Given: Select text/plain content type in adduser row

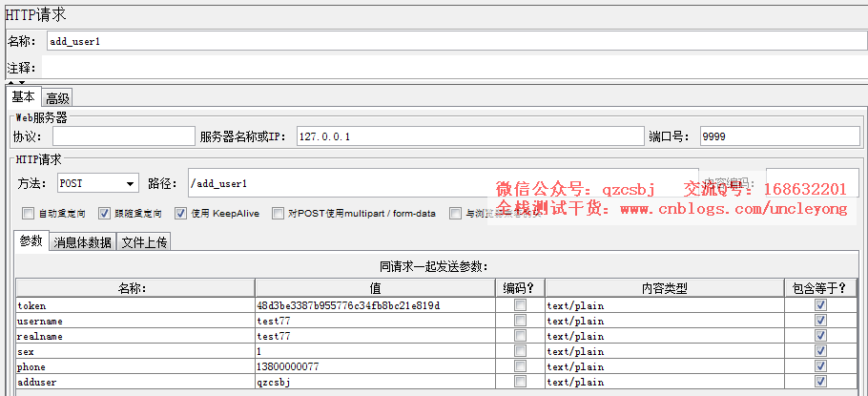Looking at the screenshot, I should (x=664, y=382).
